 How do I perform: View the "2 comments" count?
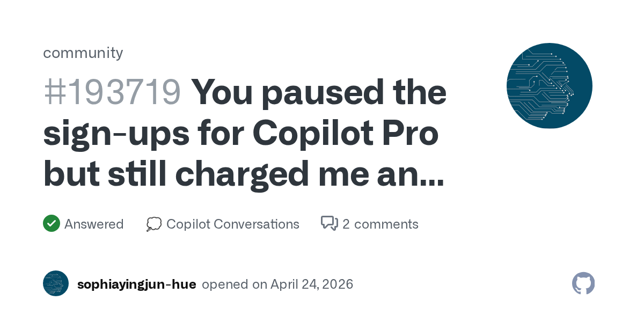click(x=380, y=224)
